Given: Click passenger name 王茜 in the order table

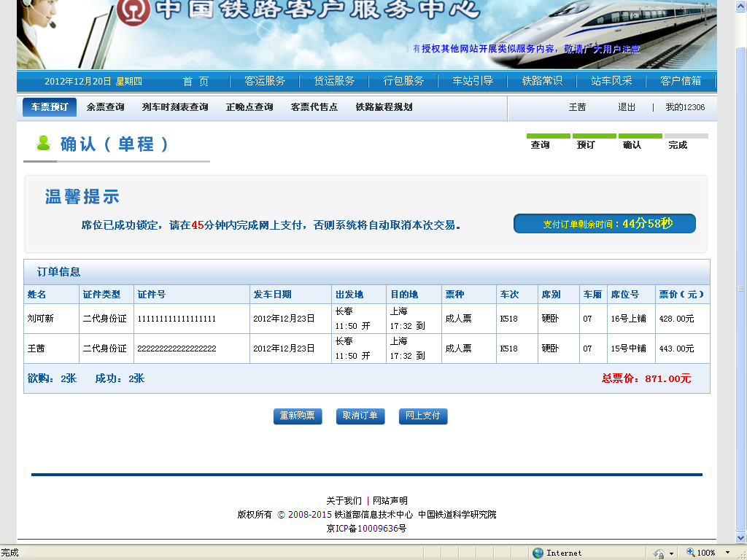Looking at the screenshot, I should click(36, 349).
